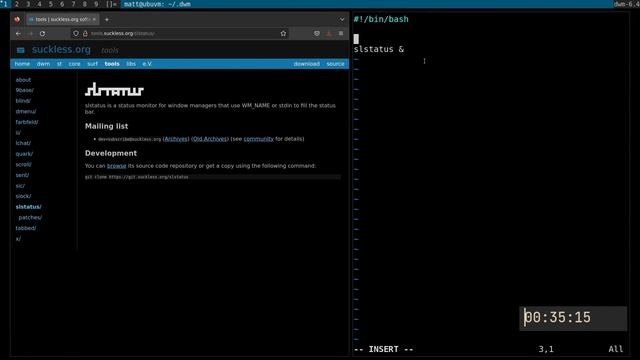Click the 00:35:15 timer overlay
The height and width of the screenshot is (360, 640).
click(x=573, y=318)
